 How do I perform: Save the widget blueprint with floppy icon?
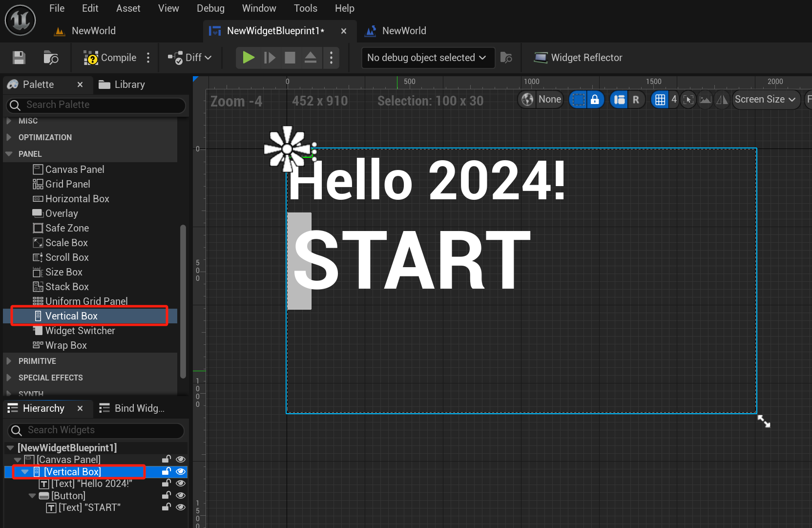pyautogui.click(x=19, y=58)
